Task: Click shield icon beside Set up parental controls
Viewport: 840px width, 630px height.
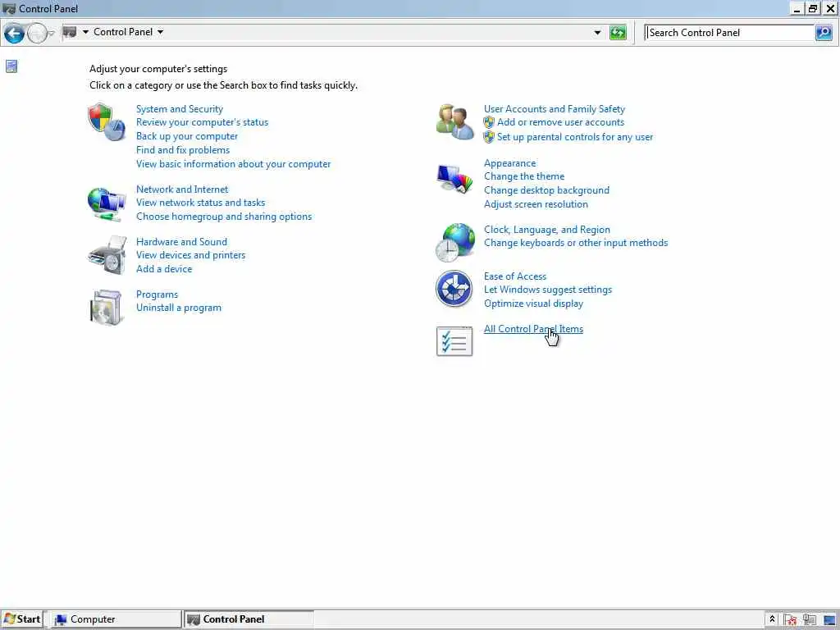Action: 489,137
